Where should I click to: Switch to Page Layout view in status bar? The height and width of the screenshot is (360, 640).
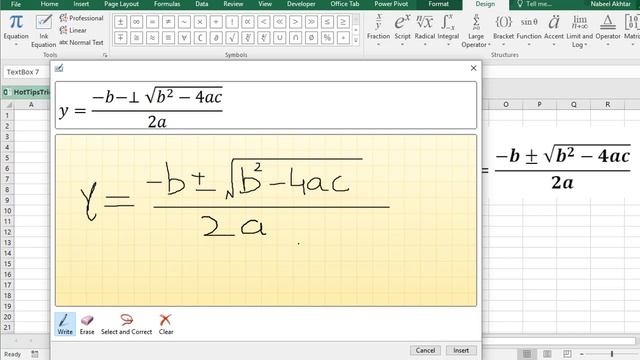[547, 353]
